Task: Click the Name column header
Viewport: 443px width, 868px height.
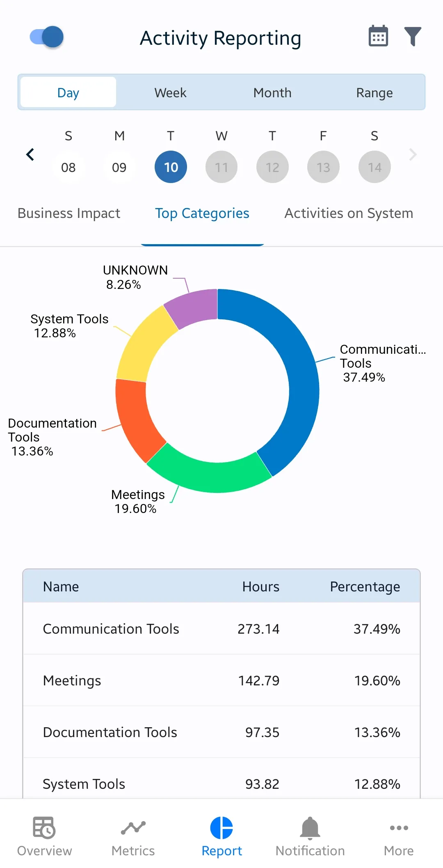Action: tap(61, 586)
